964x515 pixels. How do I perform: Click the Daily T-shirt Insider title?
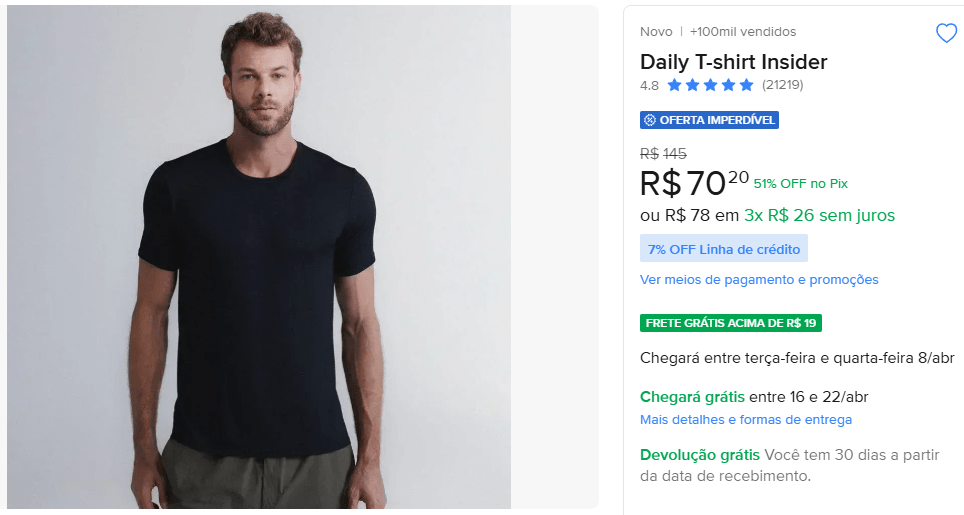[x=733, y=62]
